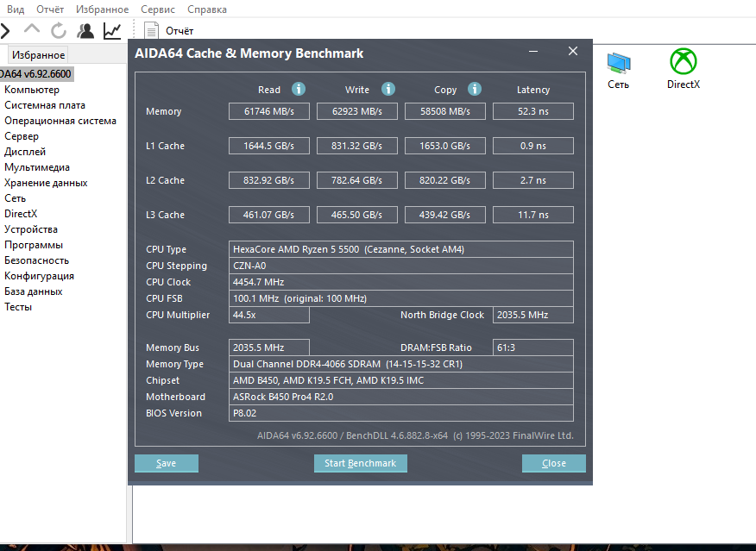This screenshot has width=756, height=551.
Task: Click the L2 Cache Read 832.92 GB/s
Action: pyautogui.click(x=269, y=180)
